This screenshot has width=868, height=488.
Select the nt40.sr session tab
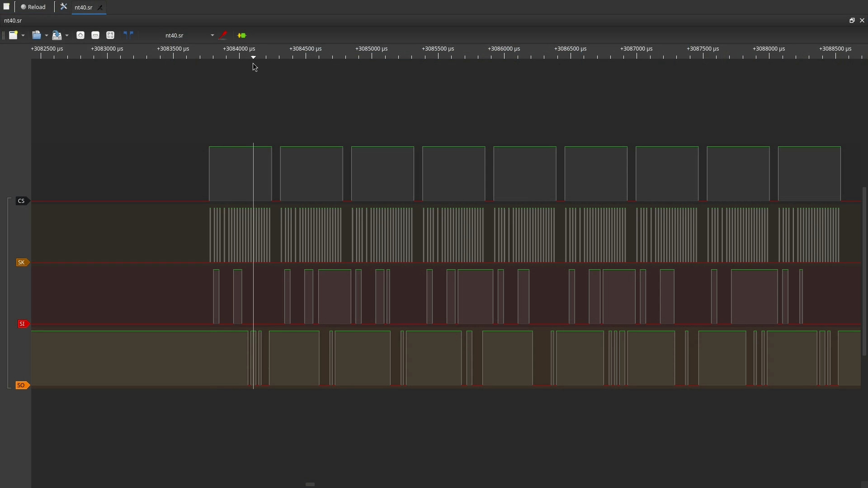[84, 7]
